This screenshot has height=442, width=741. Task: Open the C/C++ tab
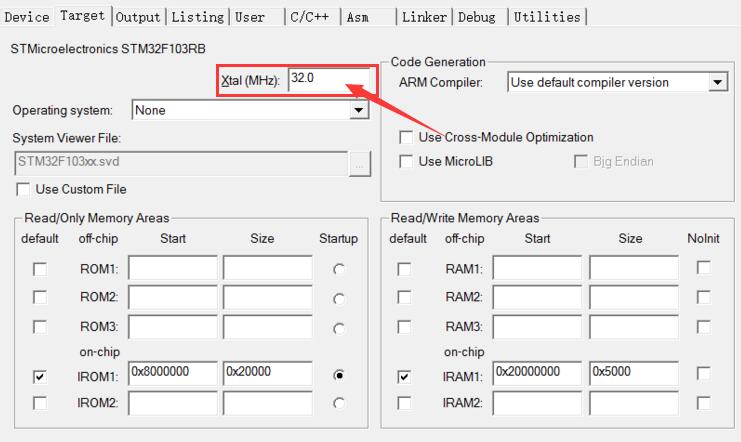pyautogui.click(x=312, y=17)
